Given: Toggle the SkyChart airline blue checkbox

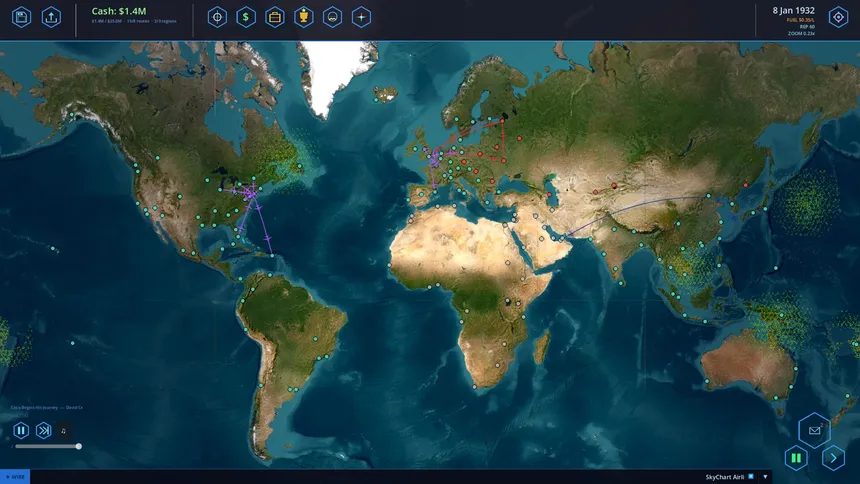Looking at the screenshot, I should click(751, 477).
